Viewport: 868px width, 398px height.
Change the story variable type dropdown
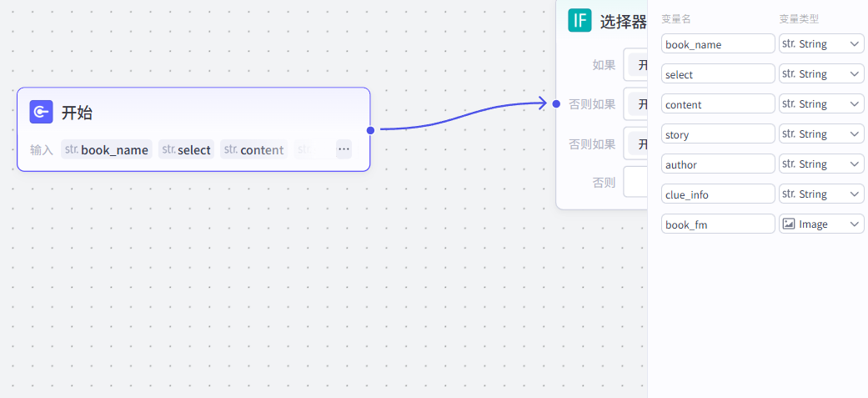[821, 134]
